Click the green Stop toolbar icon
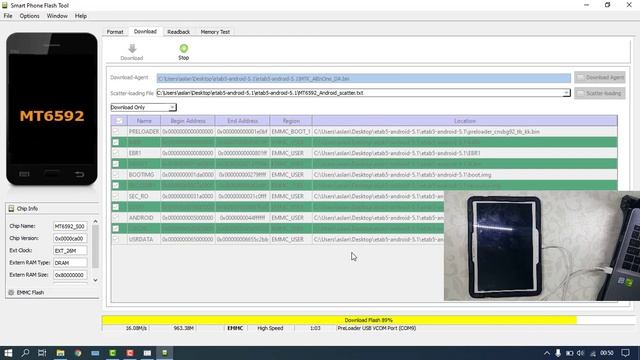This screenshot has height=360, width=640. click(184, 49)
